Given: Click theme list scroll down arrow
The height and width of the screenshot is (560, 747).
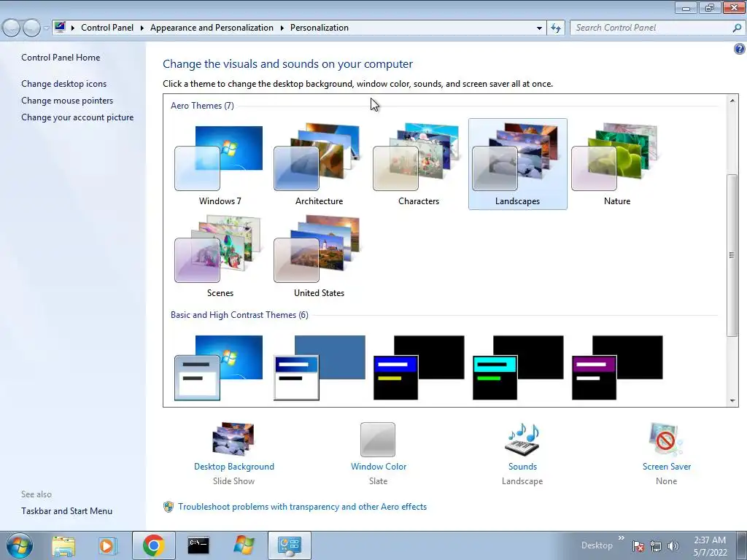Looking at the screenshot, I should [x=732, y=401].
